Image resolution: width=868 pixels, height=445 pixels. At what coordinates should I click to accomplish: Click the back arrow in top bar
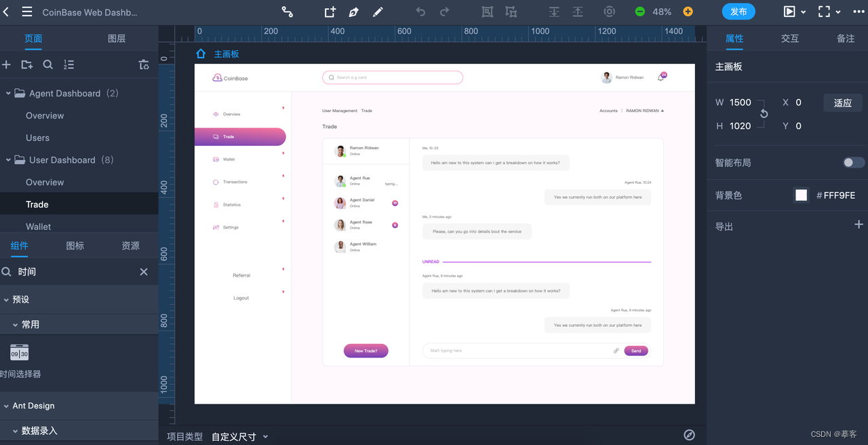click(6, 12)
